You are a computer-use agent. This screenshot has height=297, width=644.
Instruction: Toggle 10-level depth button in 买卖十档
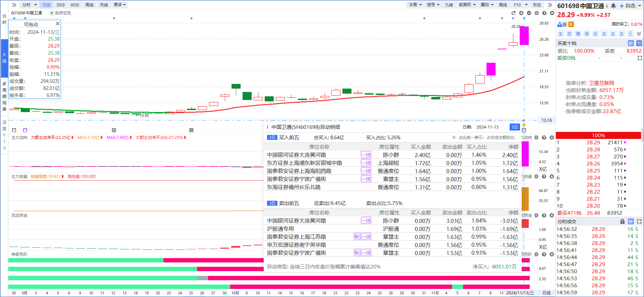click(639, 43)
